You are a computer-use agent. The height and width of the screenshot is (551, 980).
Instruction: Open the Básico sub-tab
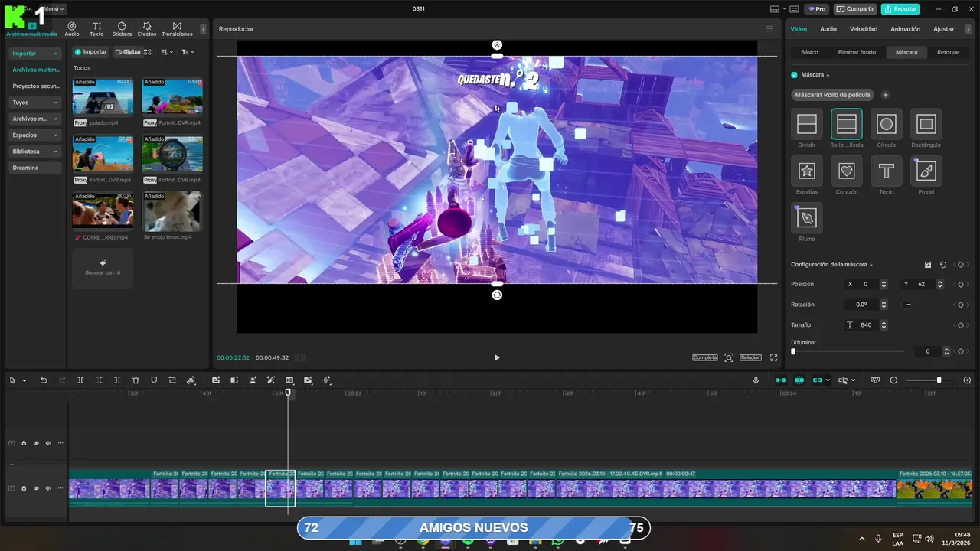click(809, 52)
